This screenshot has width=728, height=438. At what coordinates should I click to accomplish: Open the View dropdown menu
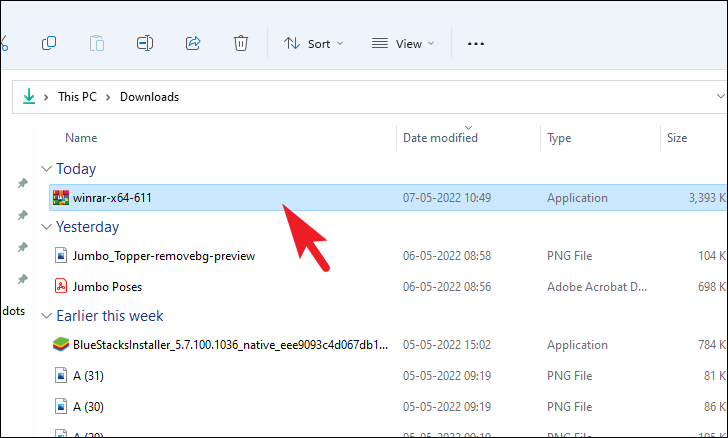tap(403, 44)
